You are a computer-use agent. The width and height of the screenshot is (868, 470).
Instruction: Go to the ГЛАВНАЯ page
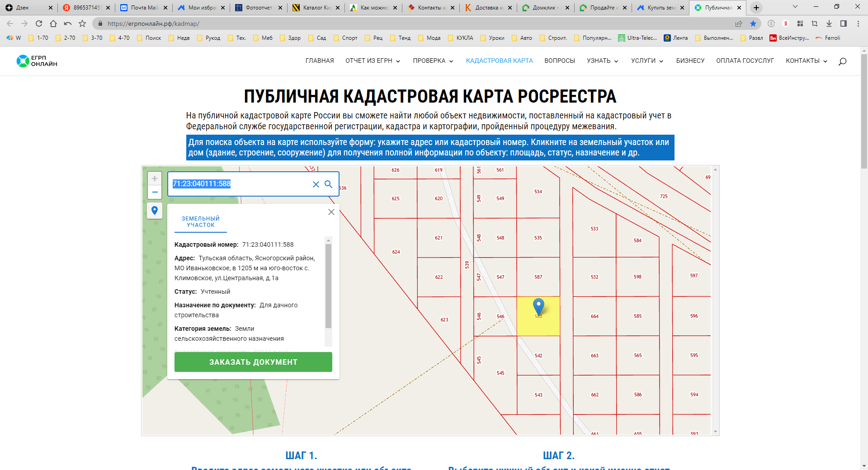[320, 61]
